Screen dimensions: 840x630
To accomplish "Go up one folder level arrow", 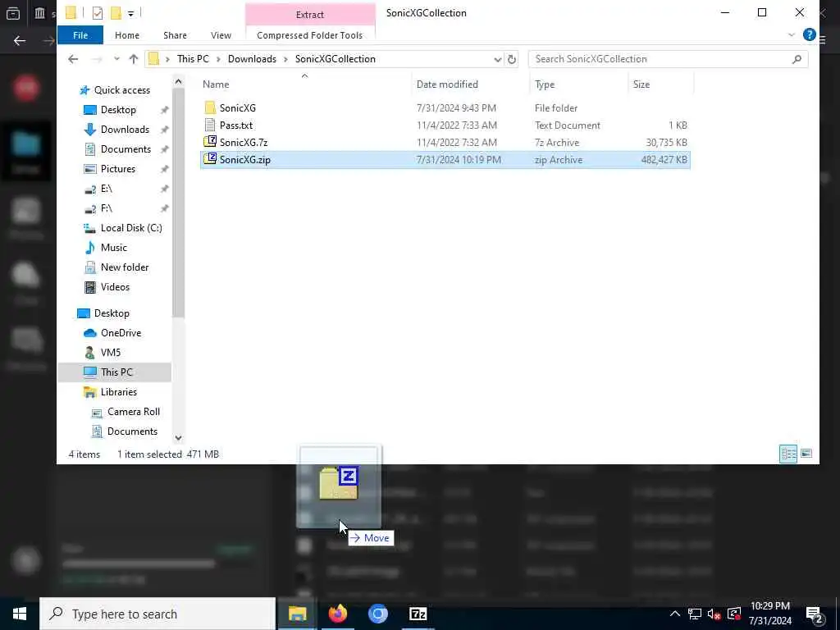I will pyautogui.click(x=134, y=59).
